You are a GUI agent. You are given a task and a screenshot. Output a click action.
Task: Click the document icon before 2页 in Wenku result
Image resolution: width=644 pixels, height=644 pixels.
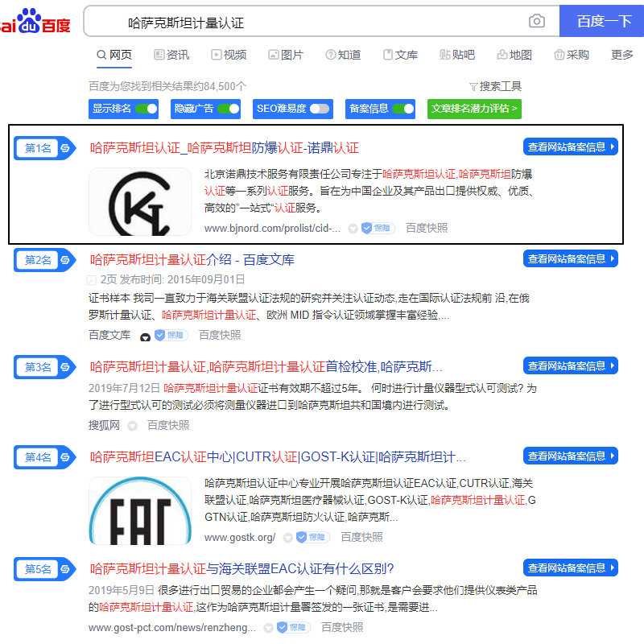(x=92, y=279)
